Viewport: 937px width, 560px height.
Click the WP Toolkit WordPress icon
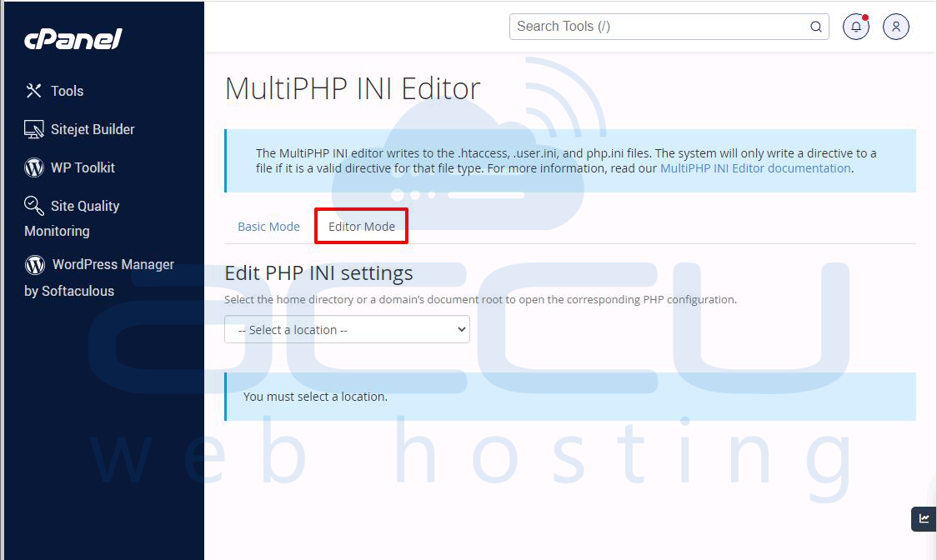click(34, 167)
